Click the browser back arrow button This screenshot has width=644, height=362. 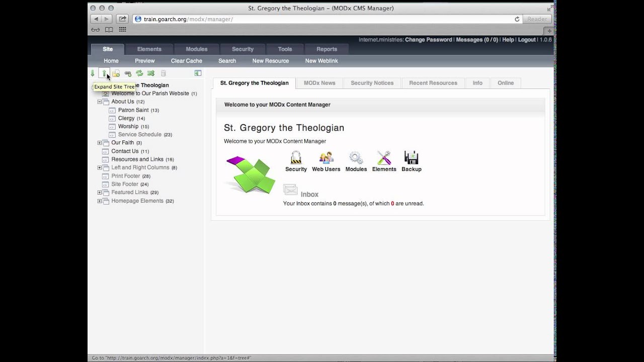click(x=96, y=19)
